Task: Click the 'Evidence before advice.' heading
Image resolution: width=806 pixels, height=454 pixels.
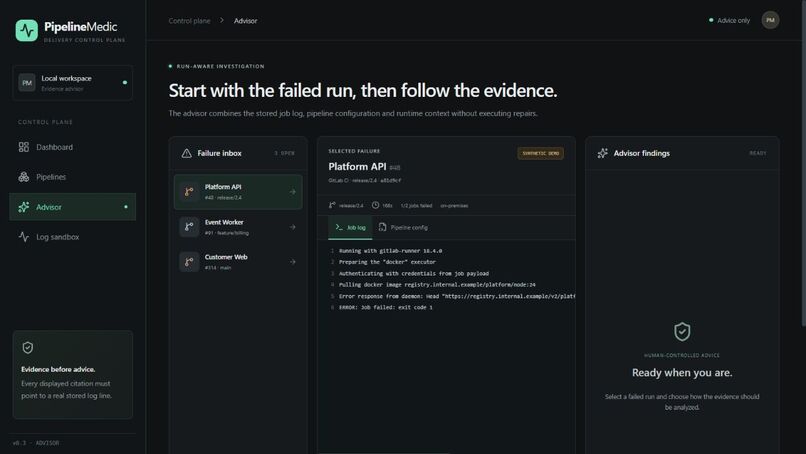Action: [x=58, y=369]
